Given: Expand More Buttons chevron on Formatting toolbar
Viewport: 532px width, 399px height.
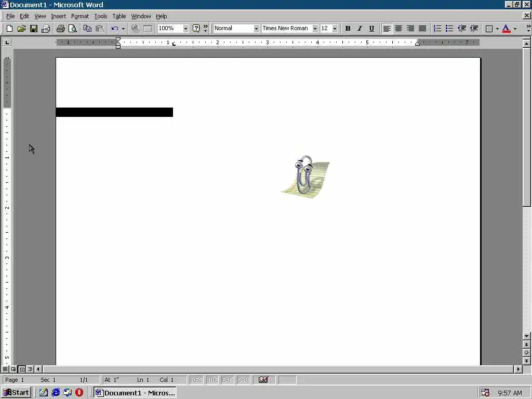Looking at the screenshot, I should pos(528,29).
